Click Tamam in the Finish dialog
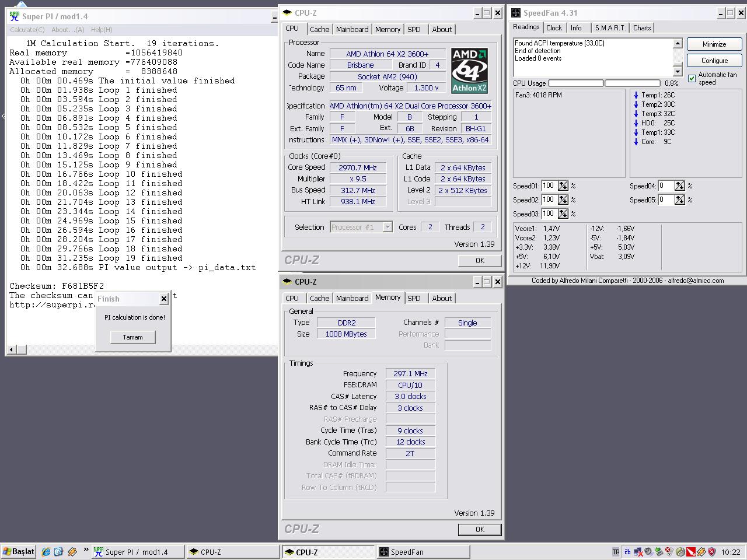 132,337
